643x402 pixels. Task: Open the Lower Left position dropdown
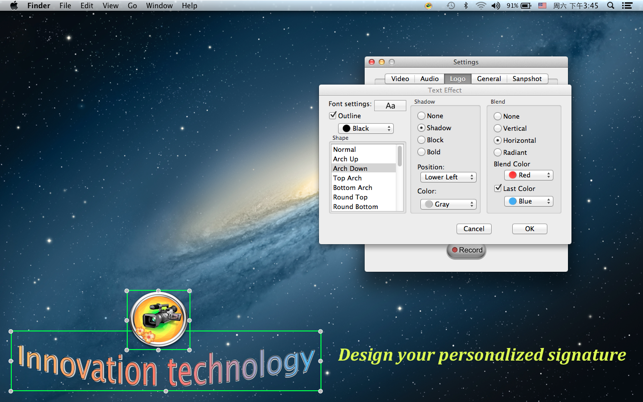448,177
